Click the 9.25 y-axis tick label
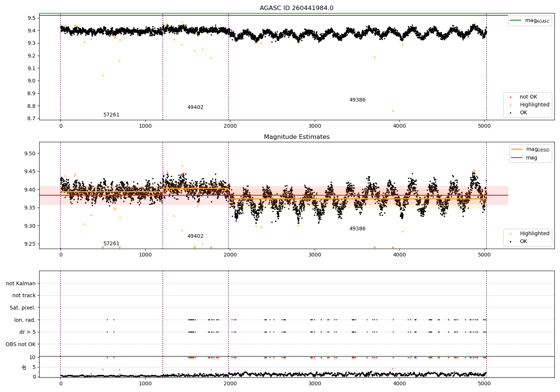 [30, 244]
